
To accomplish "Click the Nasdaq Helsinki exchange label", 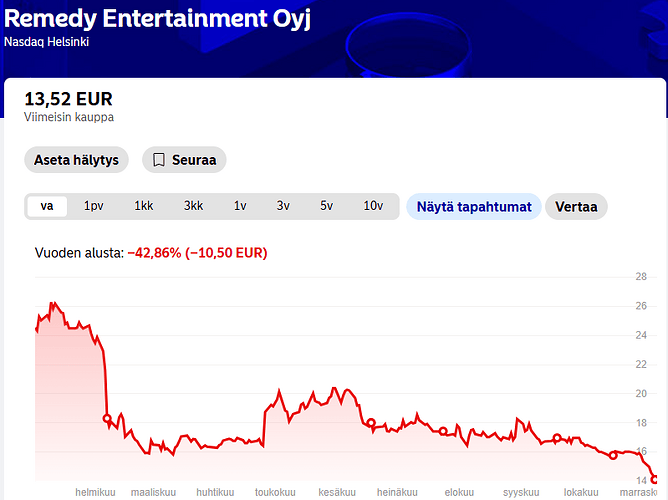I will tap(46, 42).
